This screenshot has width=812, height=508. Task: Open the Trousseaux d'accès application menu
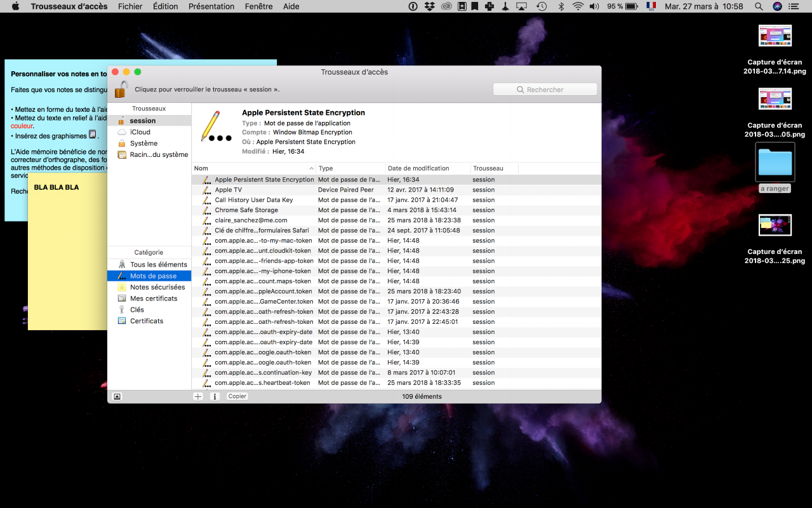tap(70, 6)
